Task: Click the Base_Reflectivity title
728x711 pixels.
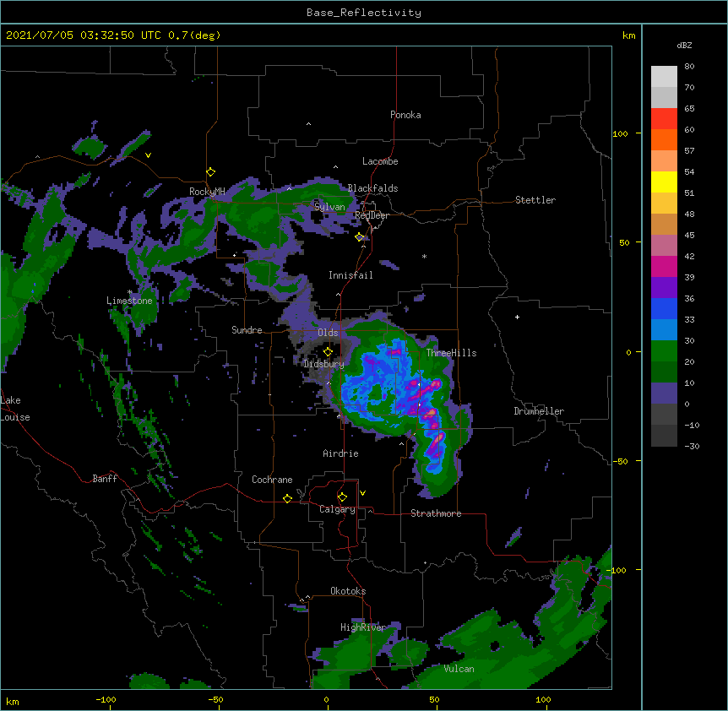Action: pos(364,13)
